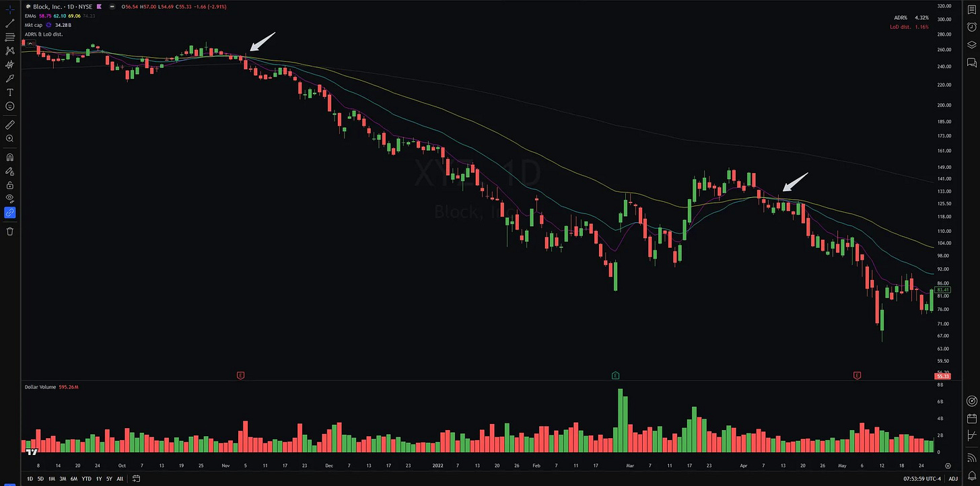Click the green earnings marker near March
This screenshot has height=486, width=980.
point(615,375)
